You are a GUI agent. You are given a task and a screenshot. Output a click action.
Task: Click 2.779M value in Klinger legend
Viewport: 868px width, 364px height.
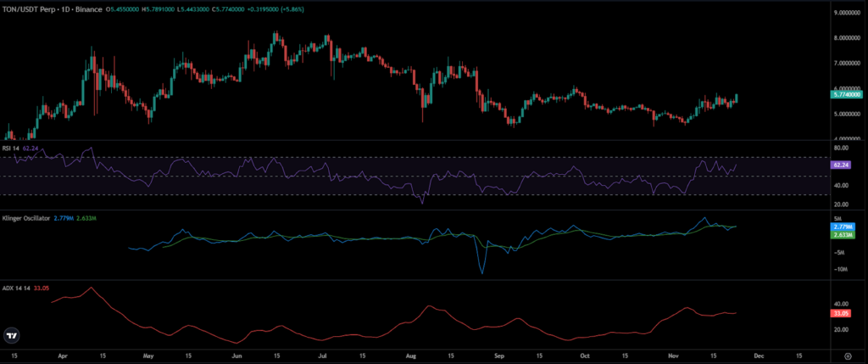coord(63,218)
